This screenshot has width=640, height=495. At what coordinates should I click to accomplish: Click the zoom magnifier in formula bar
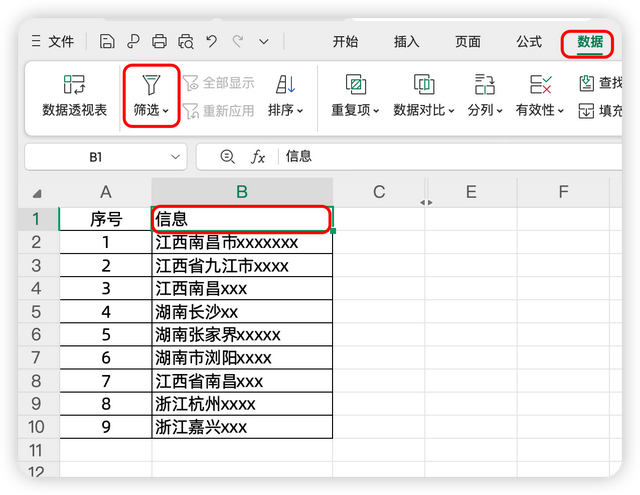coord(227,157)
